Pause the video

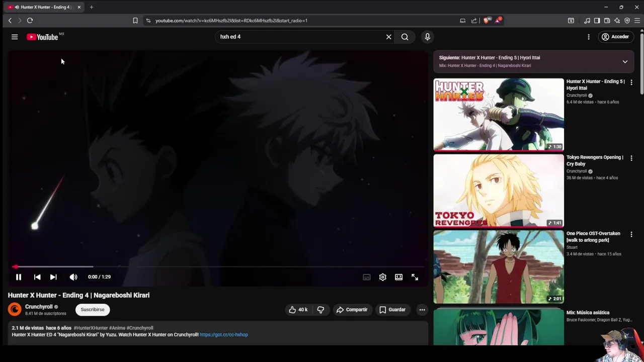[19, 277]
